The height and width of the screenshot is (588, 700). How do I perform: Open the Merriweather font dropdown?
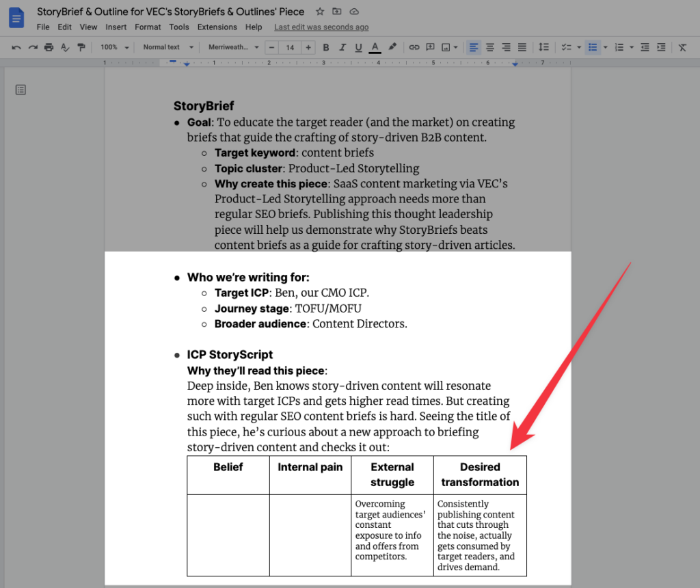point(234,47)
